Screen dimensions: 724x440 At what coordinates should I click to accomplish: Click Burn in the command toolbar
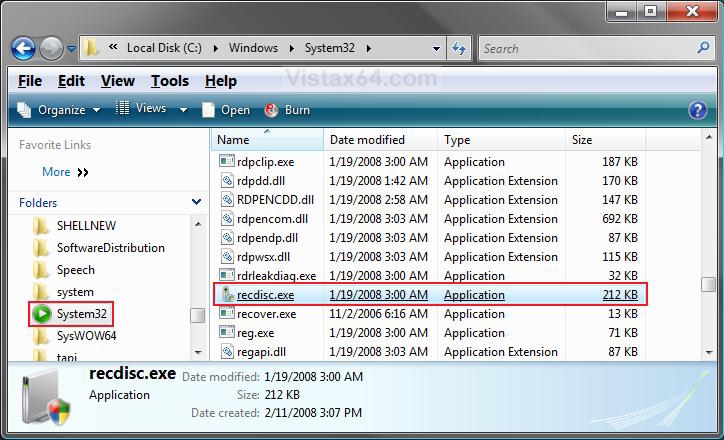(287, 110)
